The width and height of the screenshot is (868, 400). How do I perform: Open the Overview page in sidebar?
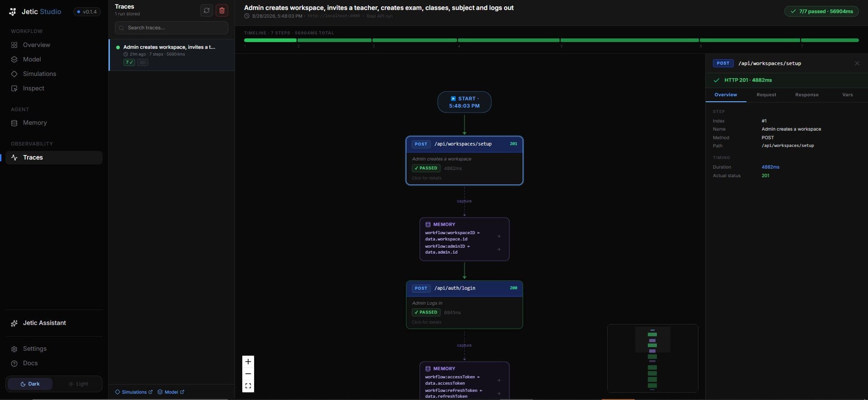[x=54, y=45]
